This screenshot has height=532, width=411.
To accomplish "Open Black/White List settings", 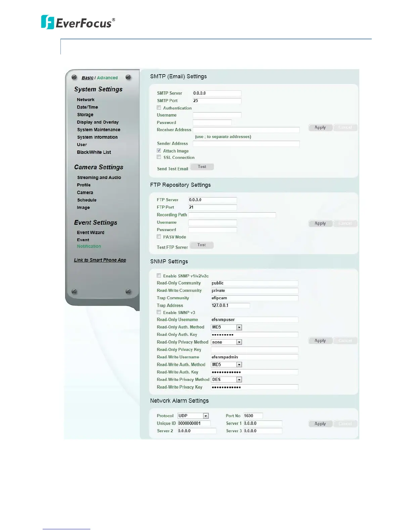I will pyautogui.click(x=94, y=152).
